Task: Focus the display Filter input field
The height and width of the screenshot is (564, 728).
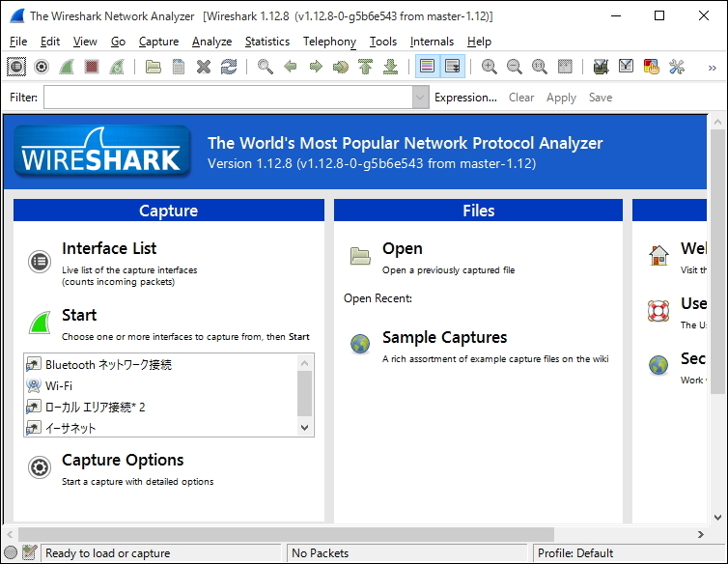Action: [228, 98]
